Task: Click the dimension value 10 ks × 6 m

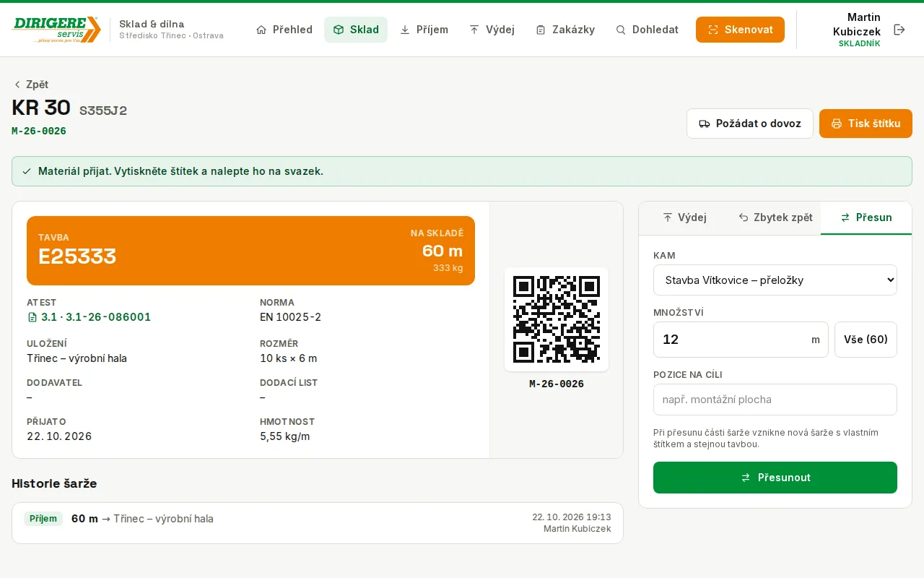Action: tap(288, 358)
